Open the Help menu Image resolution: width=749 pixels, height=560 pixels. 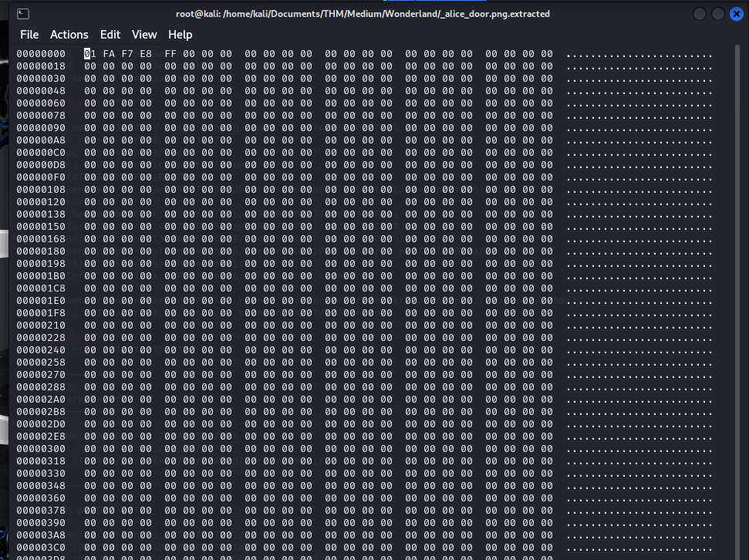180,35
